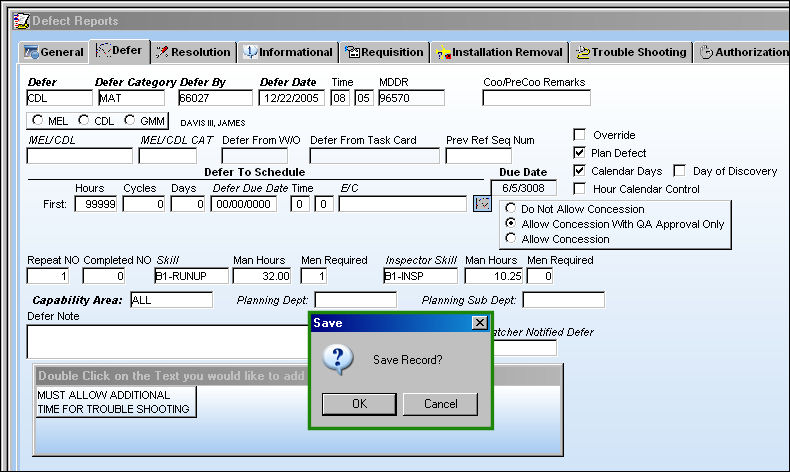This screenshot has height=472, width=790.
Task: Click the Time minute field showing 05
Action: click(x=364, y=98)
